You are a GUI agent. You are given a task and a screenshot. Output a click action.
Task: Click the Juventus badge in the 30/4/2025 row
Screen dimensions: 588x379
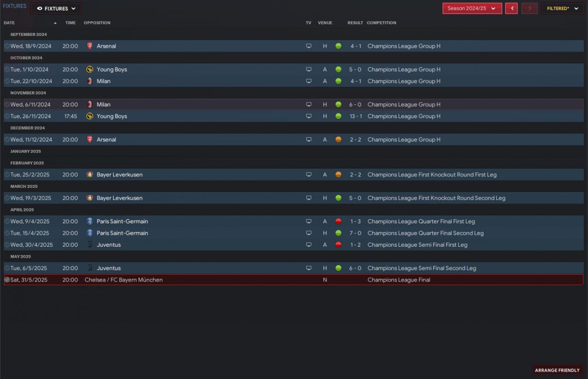click(90, 245)
